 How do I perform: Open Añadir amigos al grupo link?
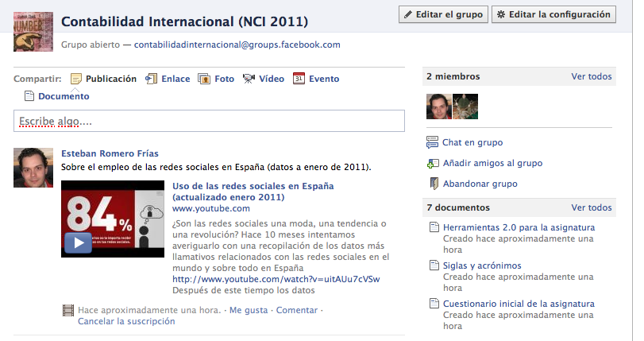[x=492, y=163]
